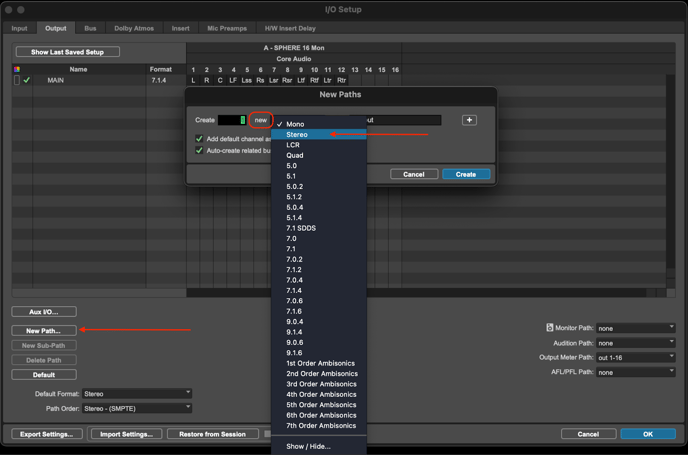Choose Stereo from the format list
The width and height of the screenshot is (688, 455).
click(x=297, y=134)
